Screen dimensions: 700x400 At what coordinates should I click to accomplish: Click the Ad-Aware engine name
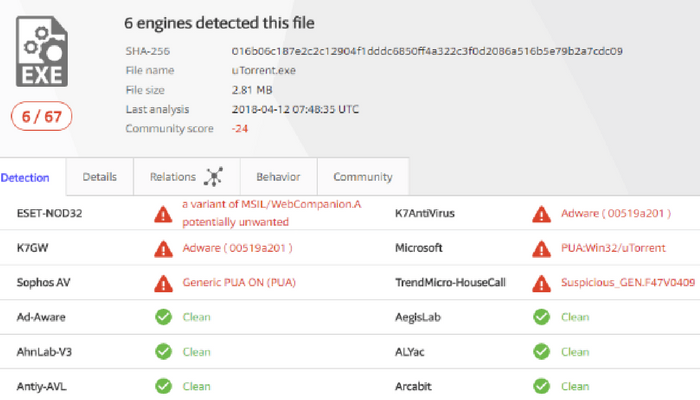pos(41,317)
